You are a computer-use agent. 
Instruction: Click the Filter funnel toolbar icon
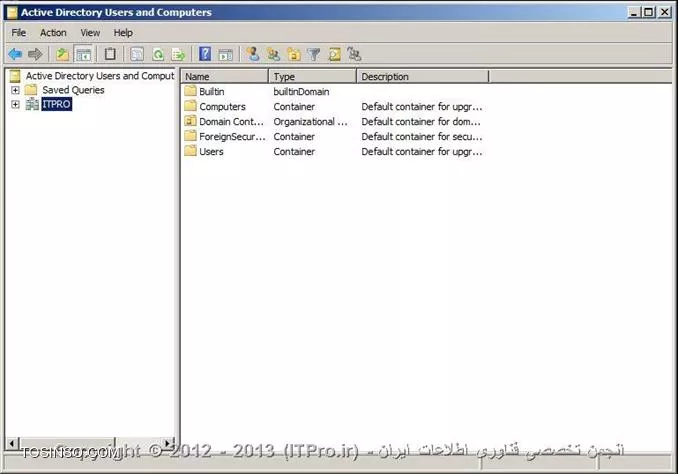[x=314, y=54]
